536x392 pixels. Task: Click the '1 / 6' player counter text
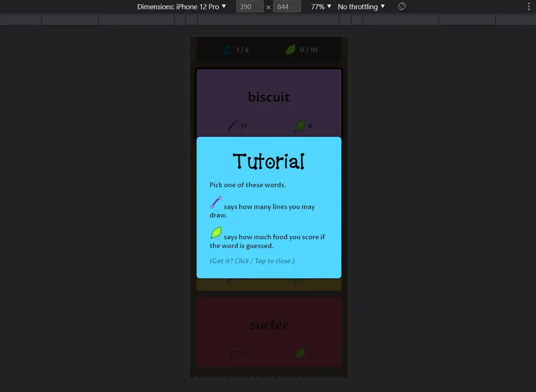242,50
